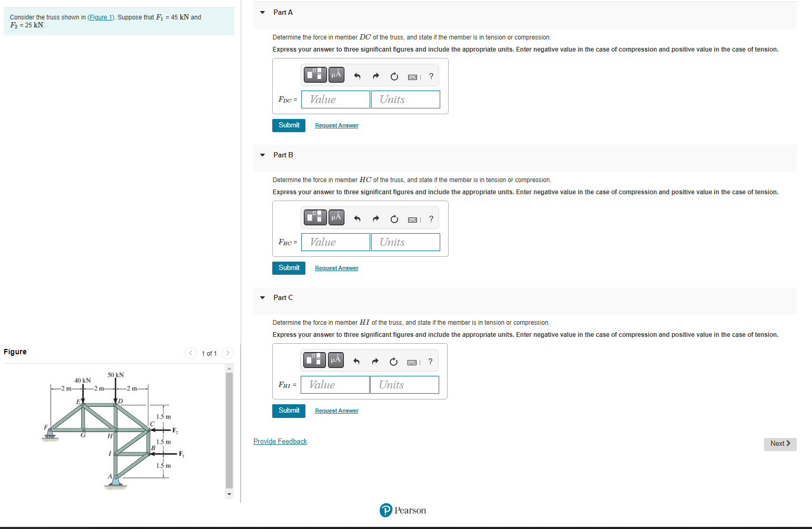The width and height of the screenshot is (812, 529).
Task: Click FHC Value input field
Action: point(335,242)
